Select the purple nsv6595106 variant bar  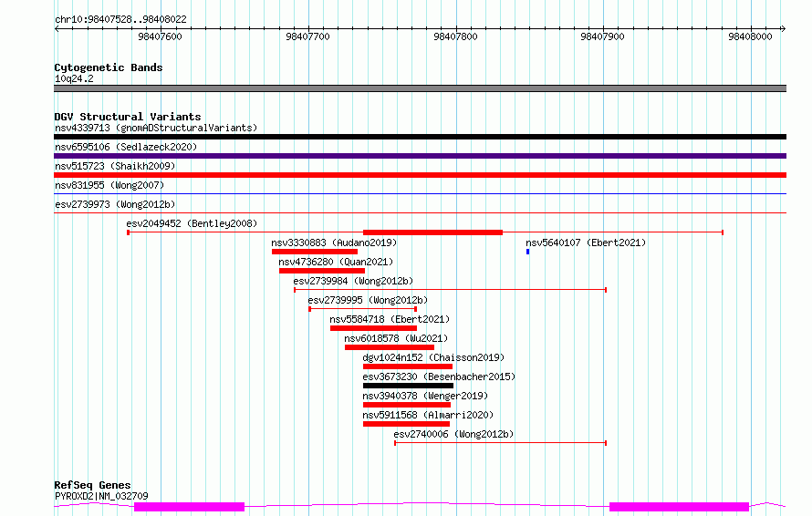[420, 156]
